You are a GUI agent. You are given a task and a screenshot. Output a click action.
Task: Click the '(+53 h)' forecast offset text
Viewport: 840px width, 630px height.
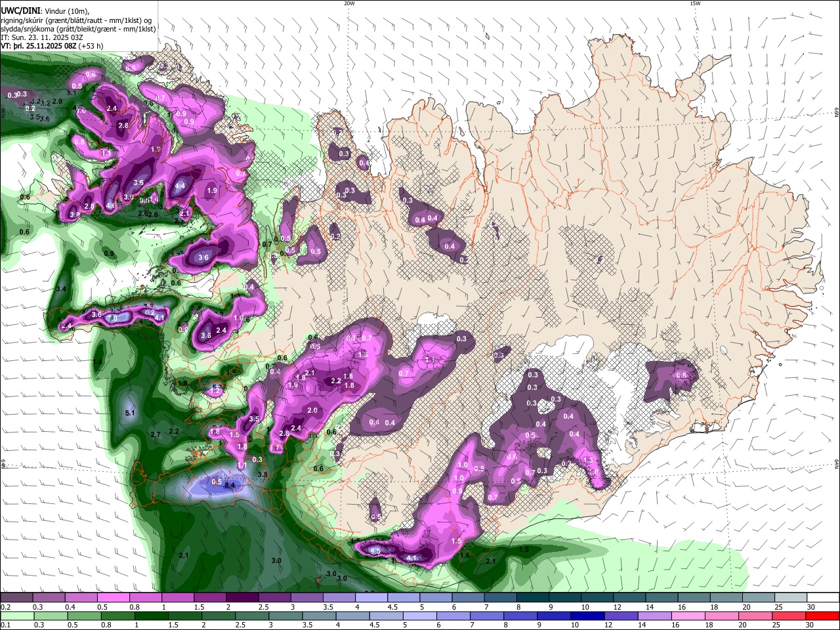point(91,46)
